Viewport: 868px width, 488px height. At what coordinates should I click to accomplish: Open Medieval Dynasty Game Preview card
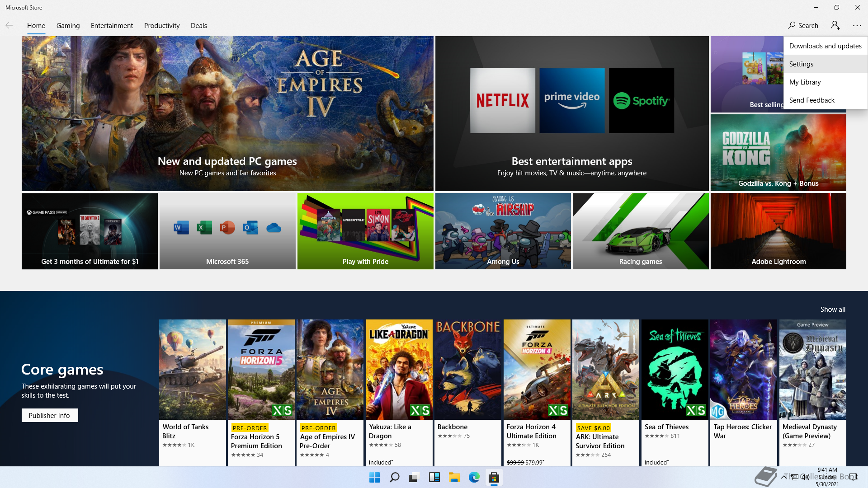tap(813, 393)
